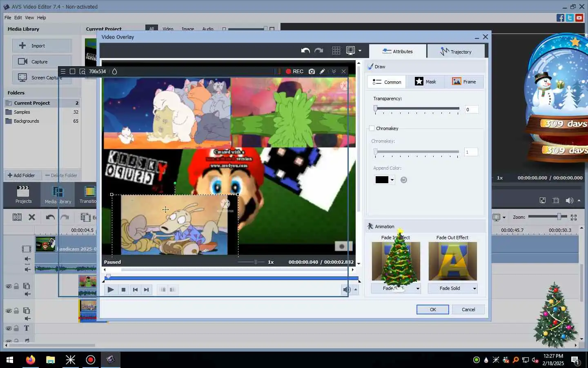
Task: Collapse the recorder bar with double-chevron
Action: pyautogui.click(x=334, y=71)
